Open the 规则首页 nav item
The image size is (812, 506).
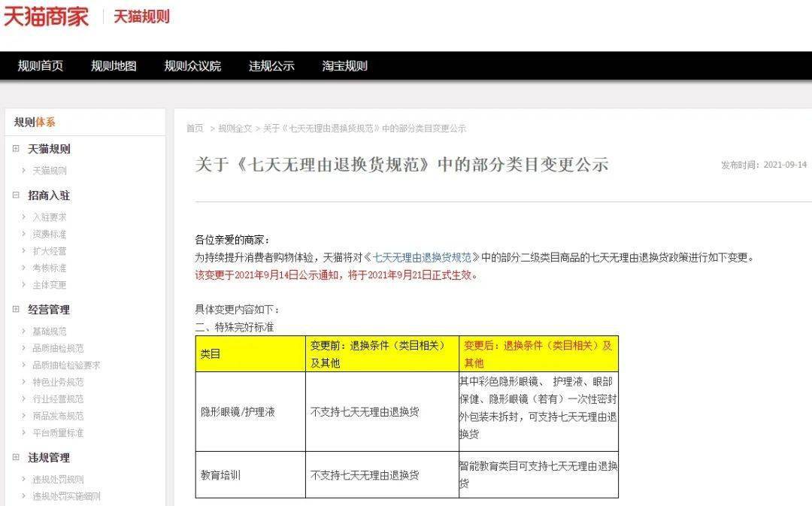point(41,65)
